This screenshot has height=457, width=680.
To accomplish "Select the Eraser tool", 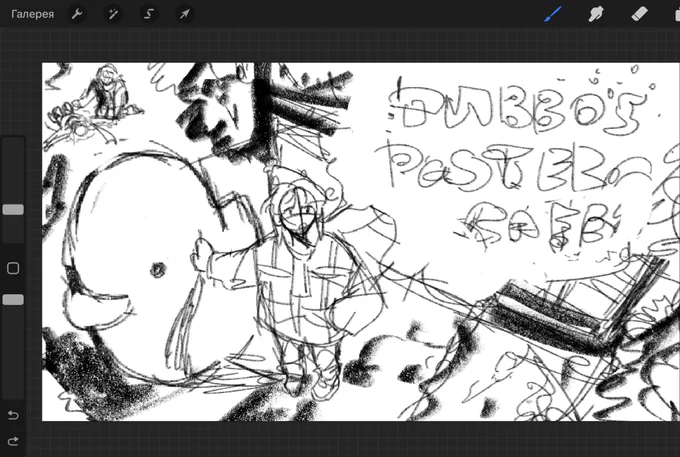I will point(640,14).
